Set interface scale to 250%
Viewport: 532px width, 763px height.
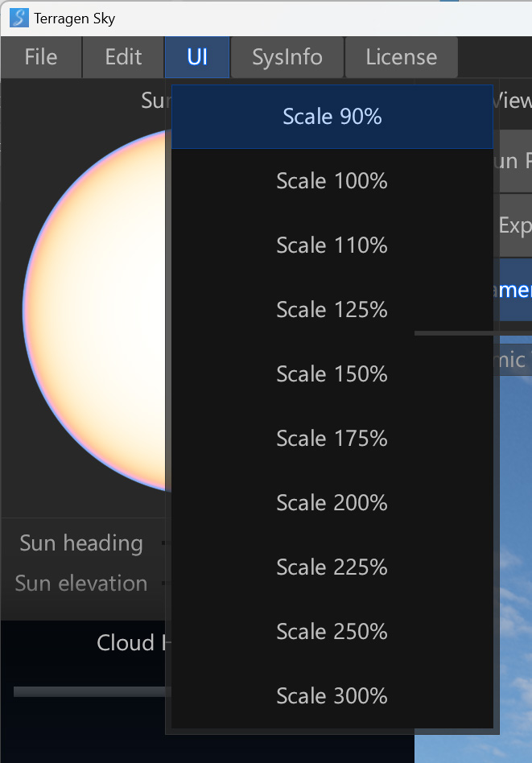tap(332, 632)
